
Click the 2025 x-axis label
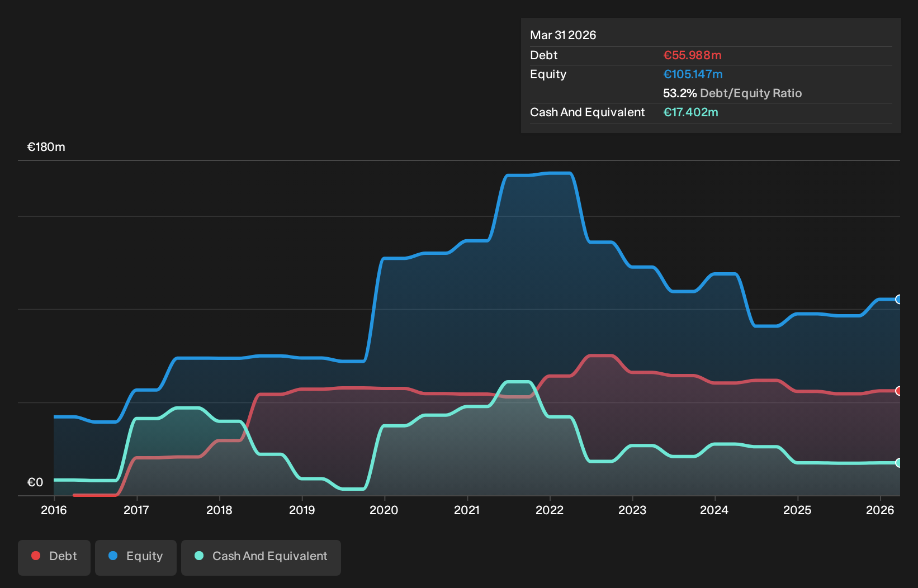coord(797,510)
